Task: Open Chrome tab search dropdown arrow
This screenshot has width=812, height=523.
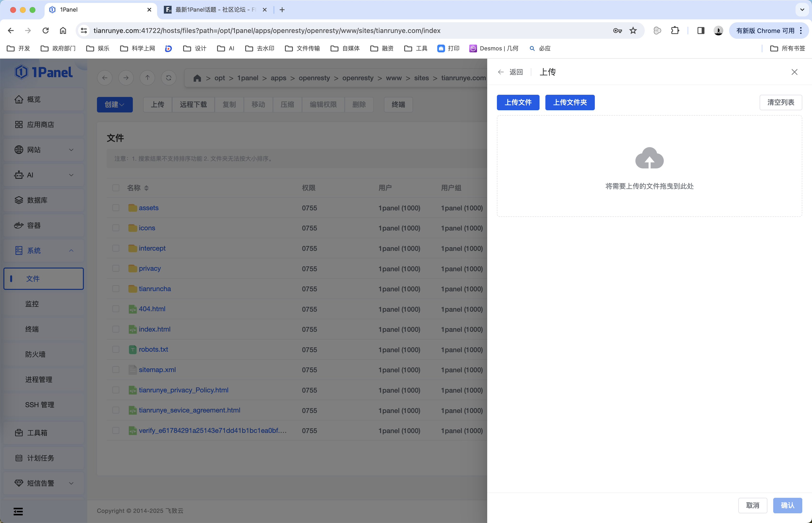Action: pyautogui.click(x=802, y=10)
